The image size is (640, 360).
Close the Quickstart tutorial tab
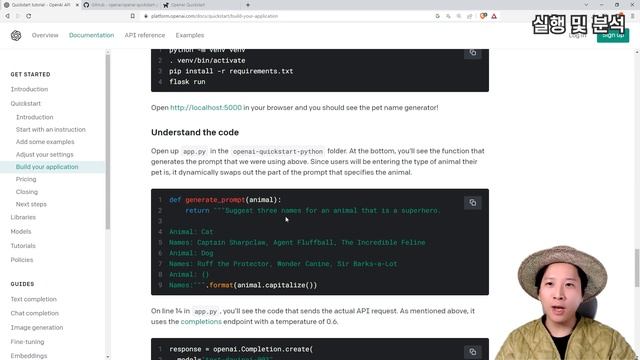point(77,5)
